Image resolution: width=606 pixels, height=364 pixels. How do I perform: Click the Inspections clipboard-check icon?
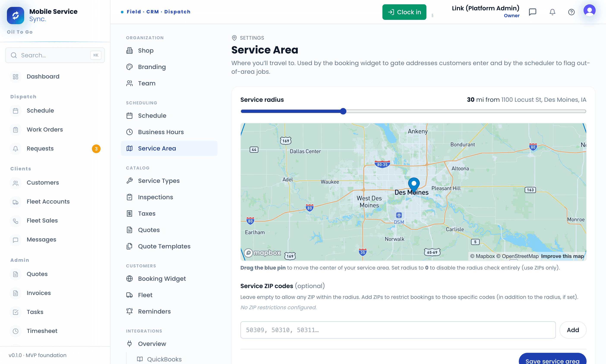click(x=129, y=197)
